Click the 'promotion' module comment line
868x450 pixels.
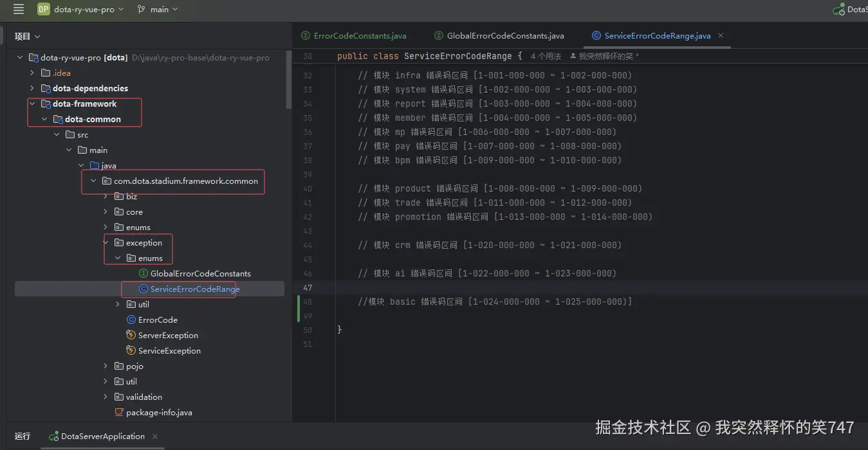pos(505,217)
